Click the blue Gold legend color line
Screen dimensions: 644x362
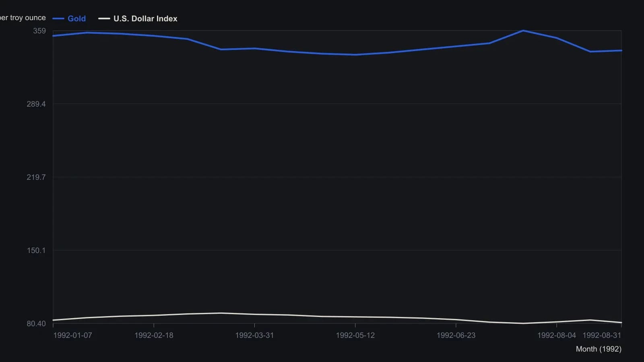coord(58,19)
